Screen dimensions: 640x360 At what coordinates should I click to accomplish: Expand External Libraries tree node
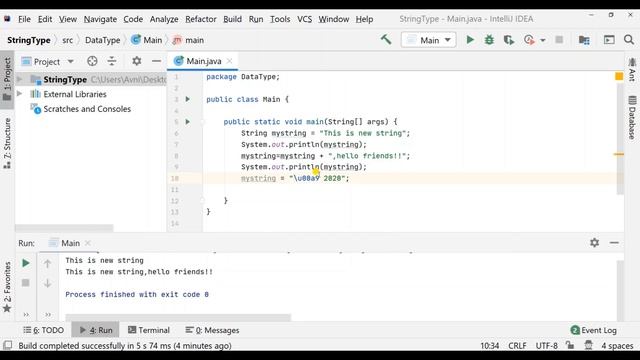click(20, 94)
